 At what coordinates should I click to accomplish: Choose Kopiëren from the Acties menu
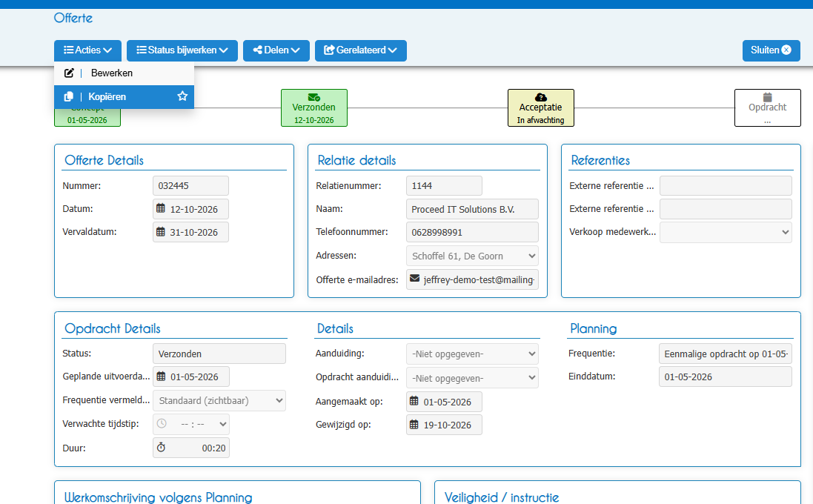[x=125, y=97]
